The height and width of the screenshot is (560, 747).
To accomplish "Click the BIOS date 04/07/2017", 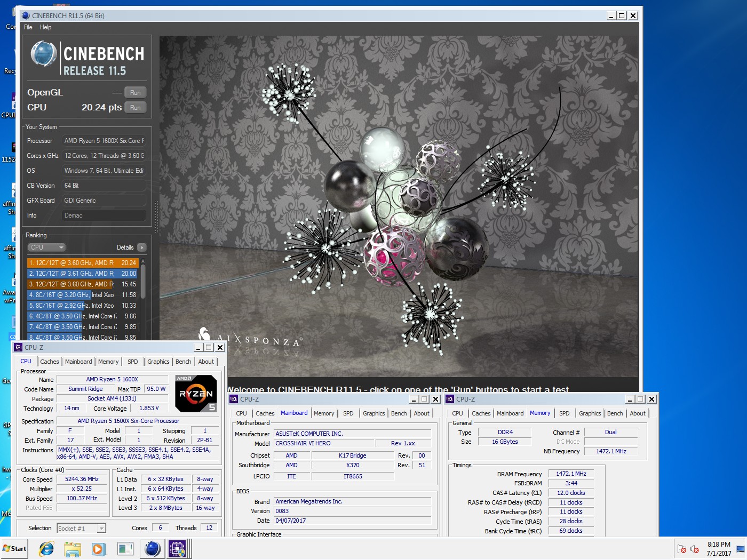I will click(353, 521).
